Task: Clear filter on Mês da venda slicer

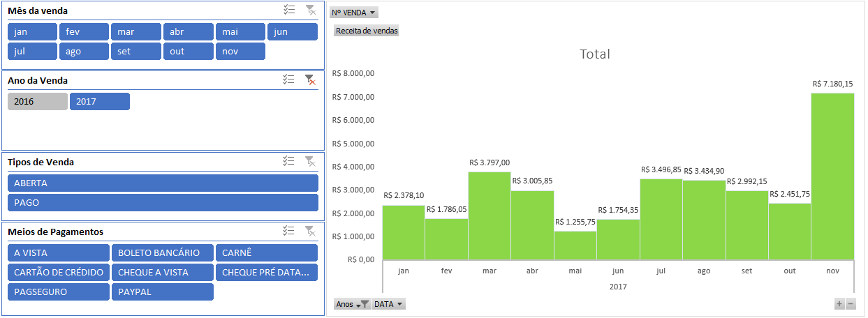Action: click(x=311, y=10)
